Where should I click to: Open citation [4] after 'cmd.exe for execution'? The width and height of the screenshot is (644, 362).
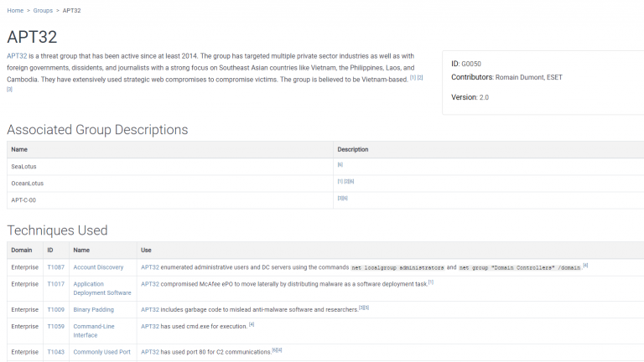252,324
